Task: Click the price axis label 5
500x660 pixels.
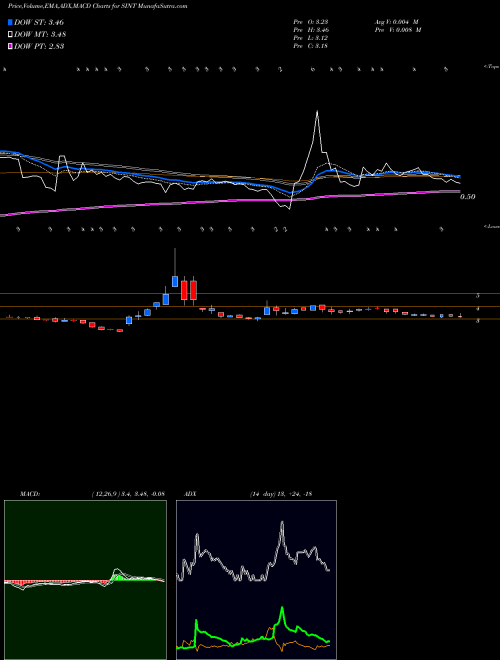Action: 478,295
